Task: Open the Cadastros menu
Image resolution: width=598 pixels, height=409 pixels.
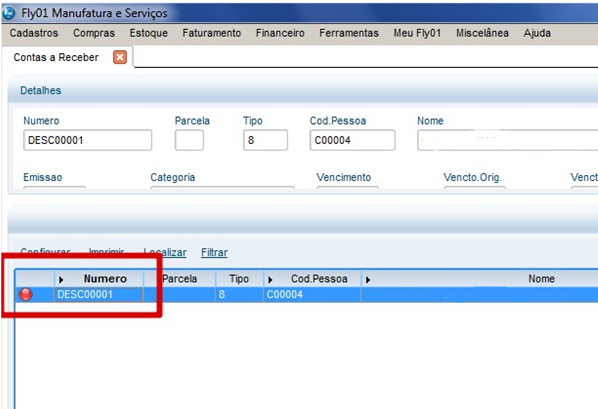Action: pos(34,33)
